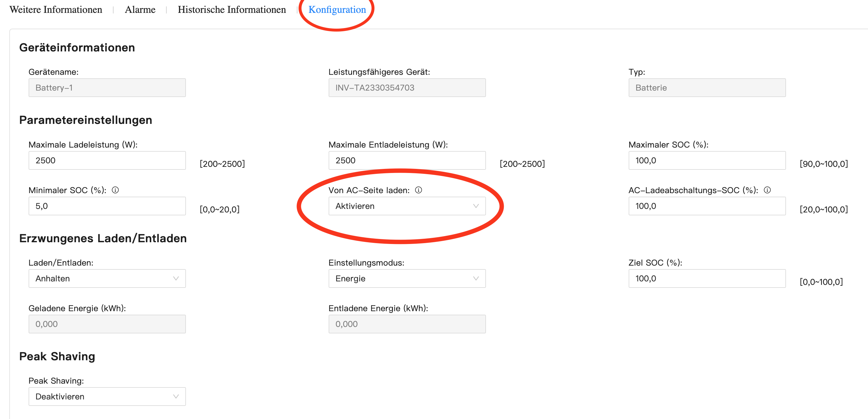This screenshot has width=868, height=419.
Task: Open info icon beside Von AC-Seite laden
Action: 419,190
